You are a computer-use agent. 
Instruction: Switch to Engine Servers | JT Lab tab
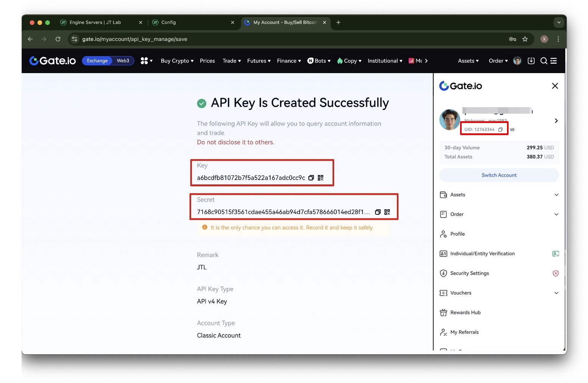pos(95,22)
